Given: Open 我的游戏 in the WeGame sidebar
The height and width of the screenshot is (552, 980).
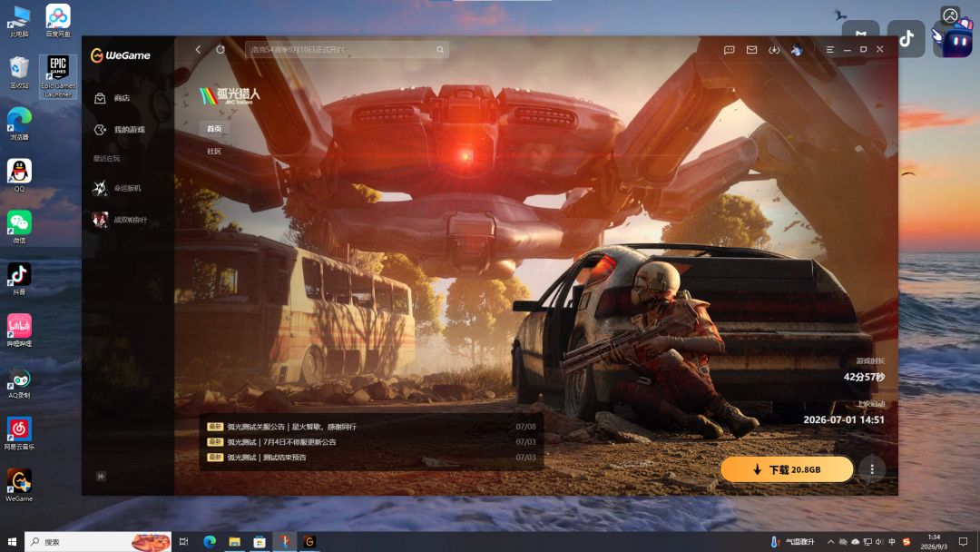Looking at the screenshot, I should [120, 130].
